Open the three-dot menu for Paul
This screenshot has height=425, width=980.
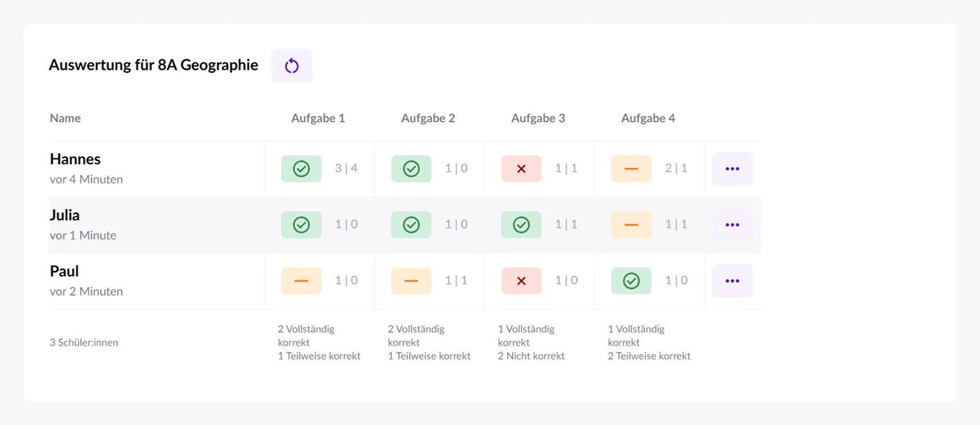(x=732, y=281)
